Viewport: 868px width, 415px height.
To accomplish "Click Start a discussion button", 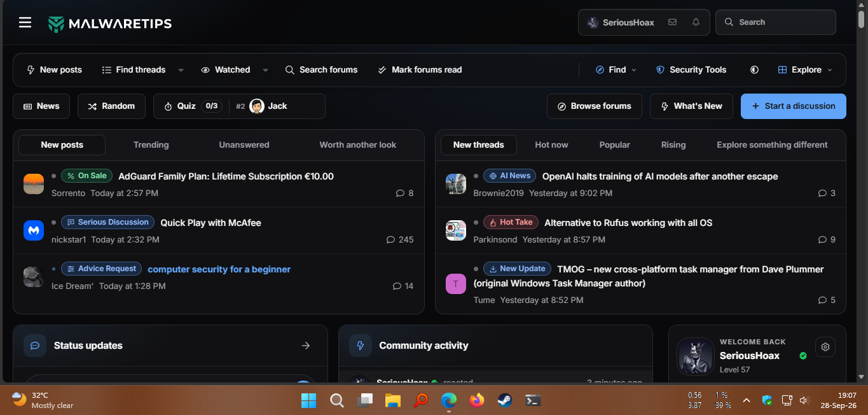I will coord(794,106).
